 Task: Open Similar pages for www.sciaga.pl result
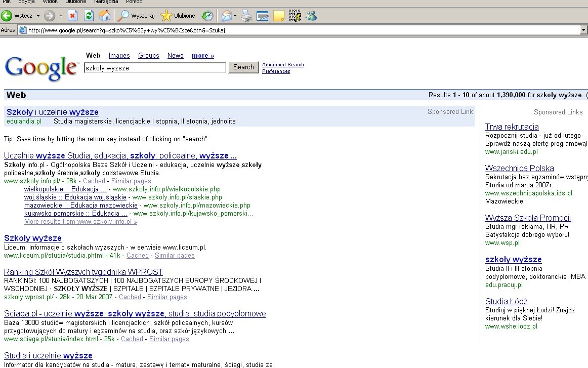click(169, 339)
